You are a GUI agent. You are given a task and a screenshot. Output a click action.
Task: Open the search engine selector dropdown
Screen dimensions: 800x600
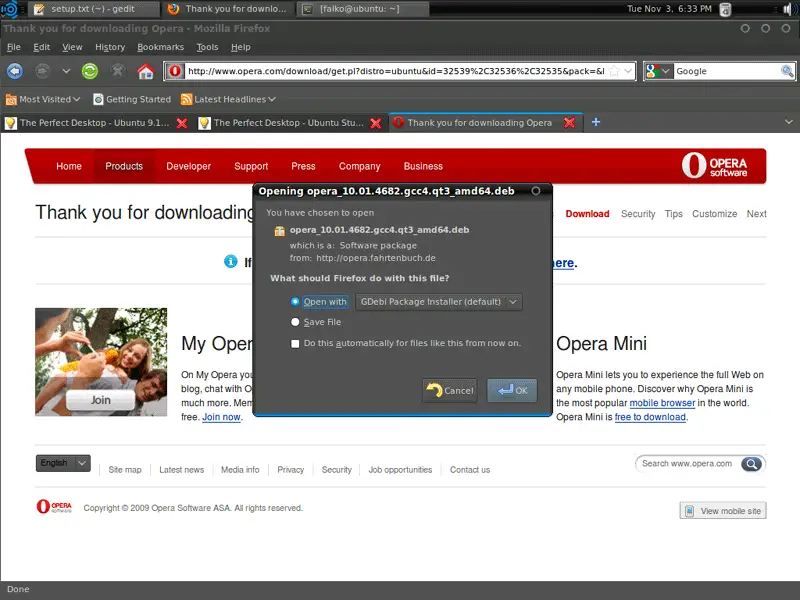pyautogui.click(x=658, y=71)
